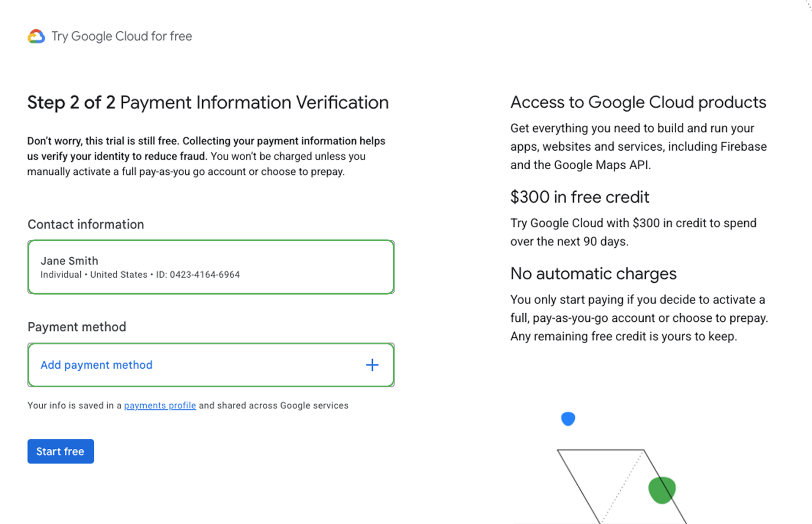Click the Step 2 of 2 heading
The width and height of the screenshot is (812, 524).
coord(208,102)
